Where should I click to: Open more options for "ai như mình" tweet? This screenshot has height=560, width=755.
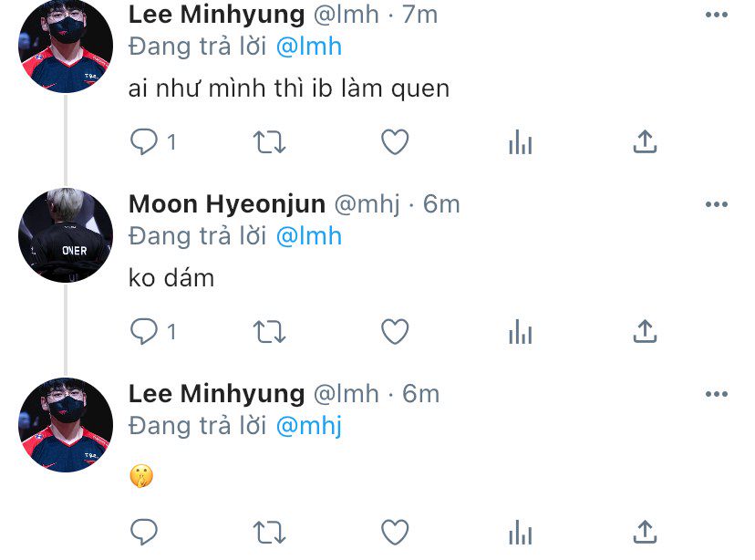click(x=717, y=15)
